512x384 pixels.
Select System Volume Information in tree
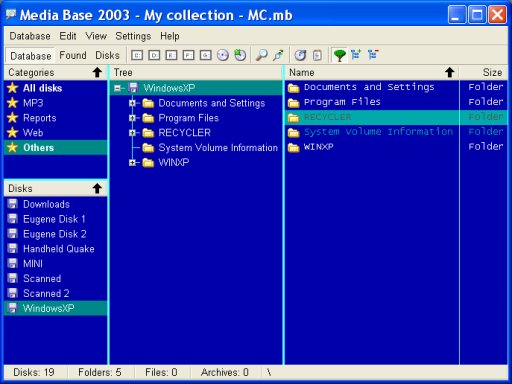[218, 148]
